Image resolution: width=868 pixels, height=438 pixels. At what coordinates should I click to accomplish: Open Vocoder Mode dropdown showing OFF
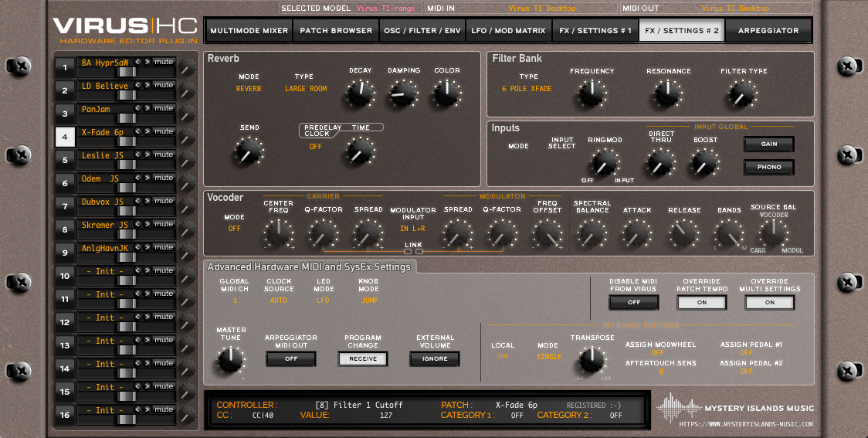point(234,228)
